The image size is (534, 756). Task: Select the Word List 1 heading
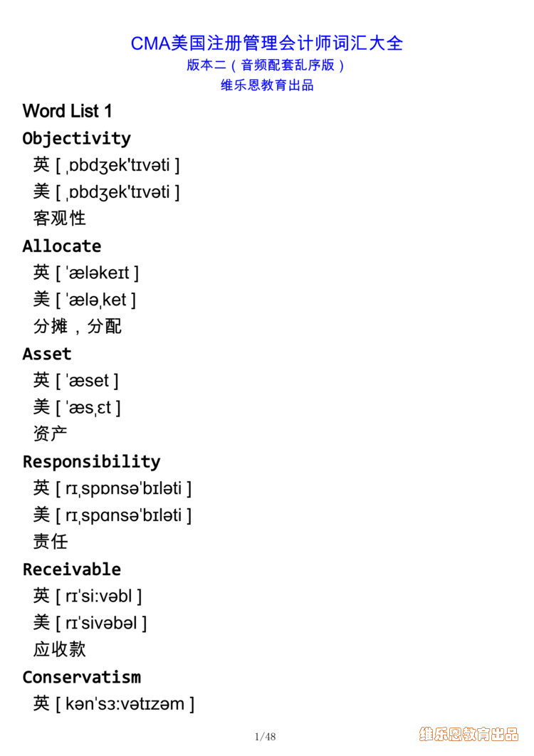pyautogui.click(x=67, y=111)
